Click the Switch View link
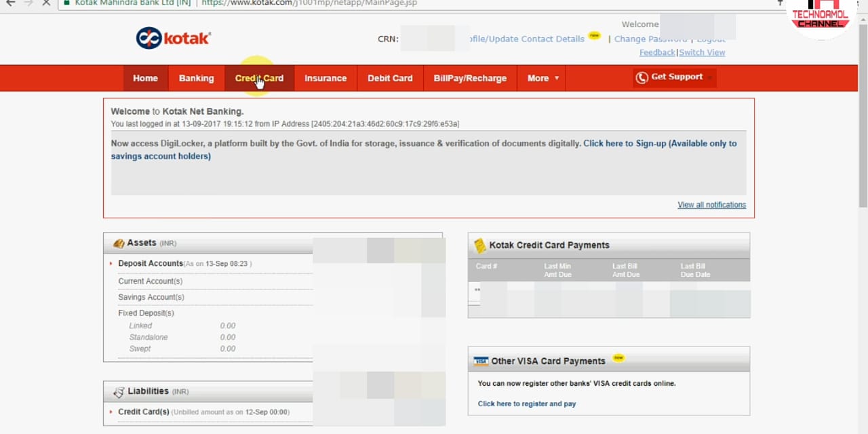 [702, 52]
